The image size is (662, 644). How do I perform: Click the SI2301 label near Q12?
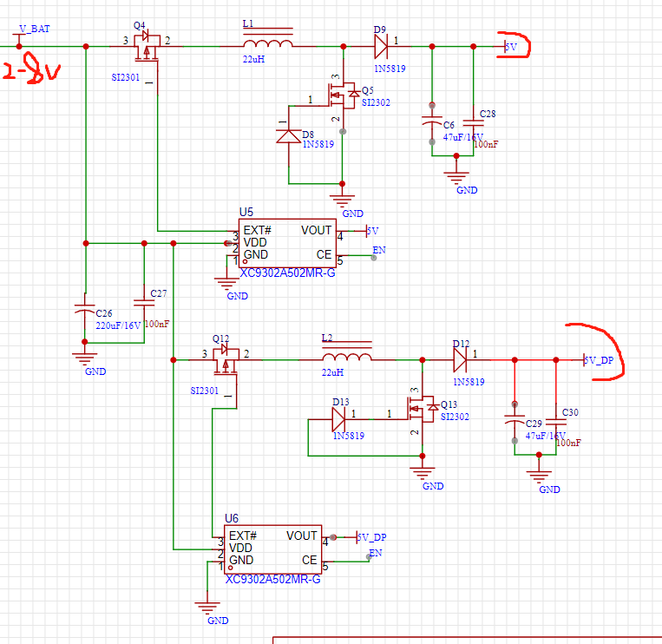205,391
